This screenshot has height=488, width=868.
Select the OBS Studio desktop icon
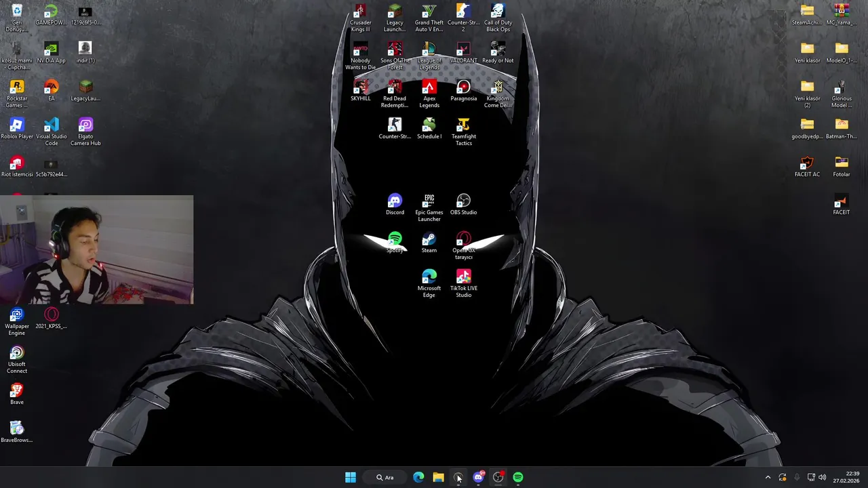(463, 205)
